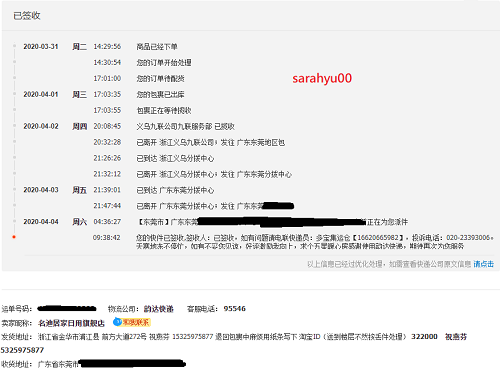Select date 2020-04-02

point(41,126)
